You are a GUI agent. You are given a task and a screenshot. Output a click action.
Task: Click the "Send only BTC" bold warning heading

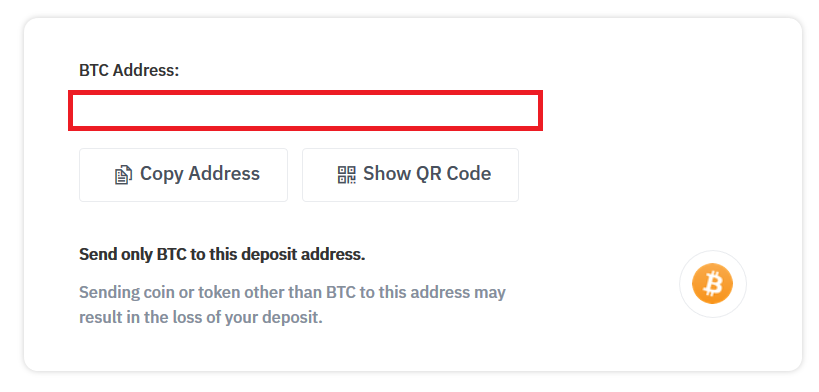pos(222,255)
